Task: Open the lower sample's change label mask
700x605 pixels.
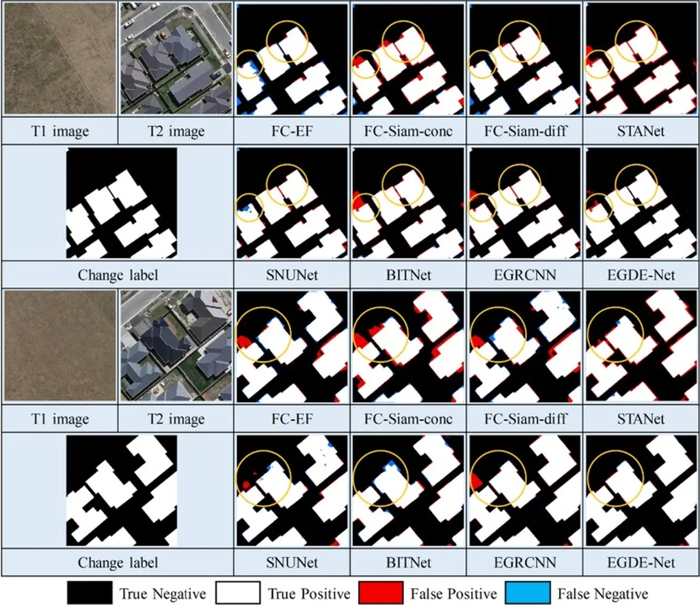Action: (x=122, y=491)
